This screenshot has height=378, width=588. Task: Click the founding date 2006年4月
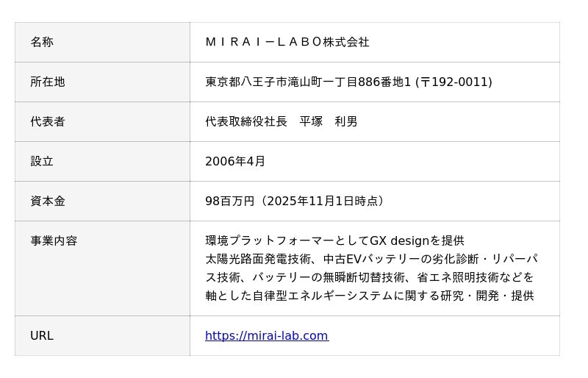(x=235, y=162)
